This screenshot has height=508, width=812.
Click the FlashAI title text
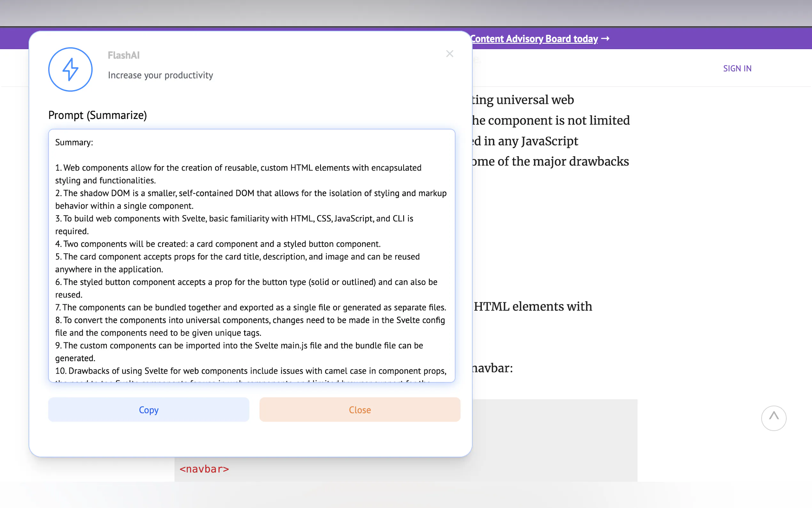pos(123,55)
